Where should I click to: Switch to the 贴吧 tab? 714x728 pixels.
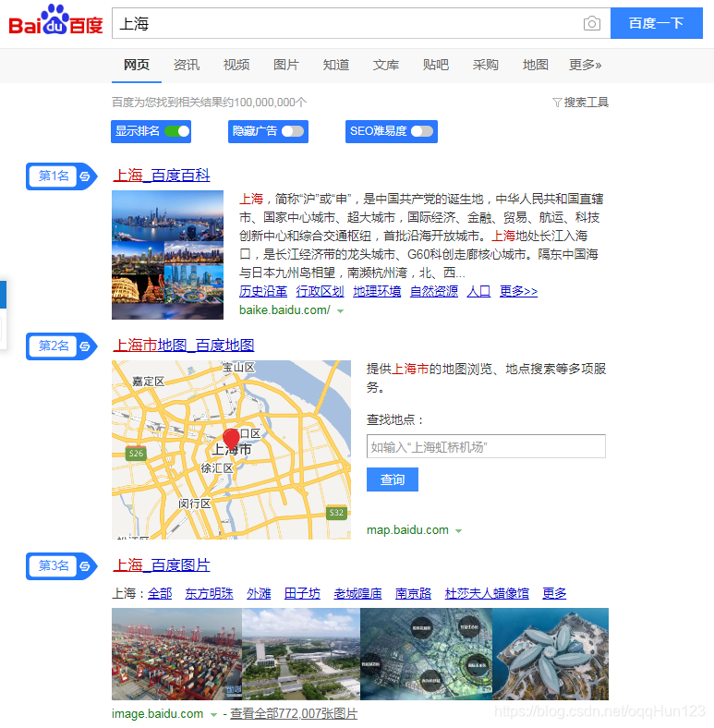[436, 65]
